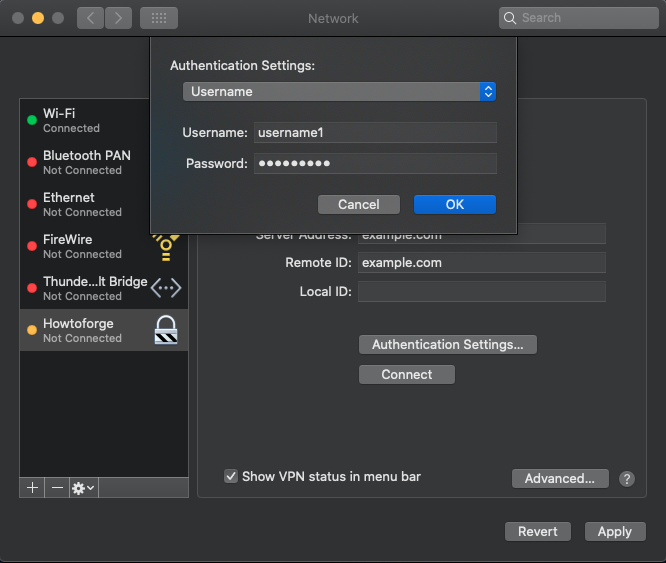Viewport: 666px width, 563px height.
Task: Click the Search field in toolbar
Action: (x=579, y=18)
